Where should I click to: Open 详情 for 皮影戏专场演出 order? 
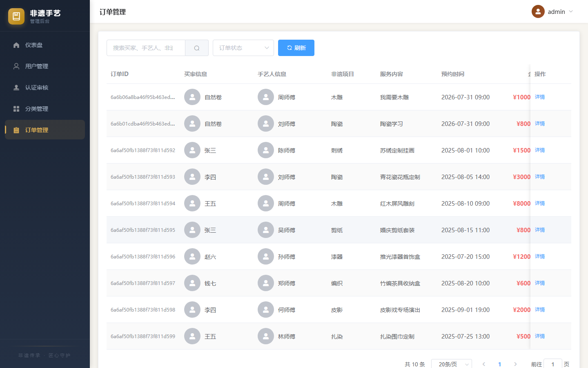point(540,310)
